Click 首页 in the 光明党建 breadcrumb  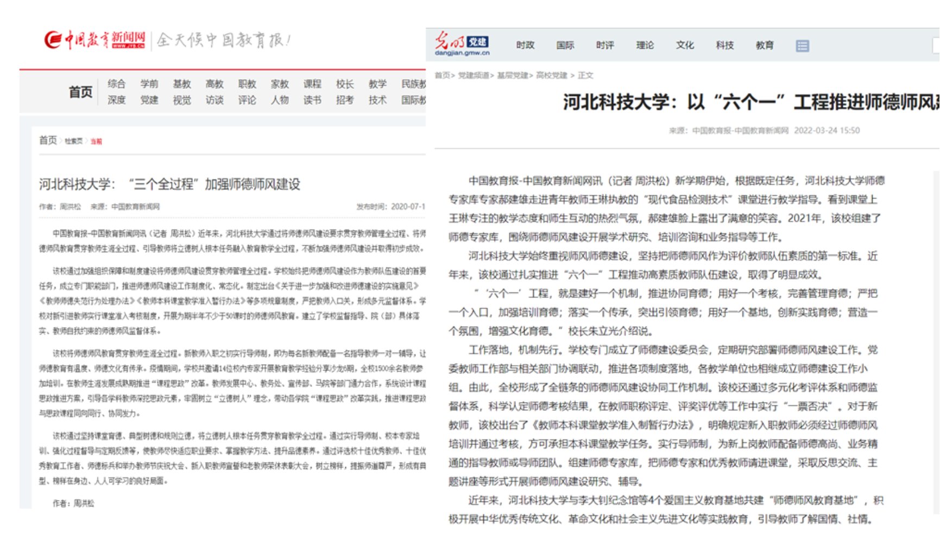coord(442,75)
